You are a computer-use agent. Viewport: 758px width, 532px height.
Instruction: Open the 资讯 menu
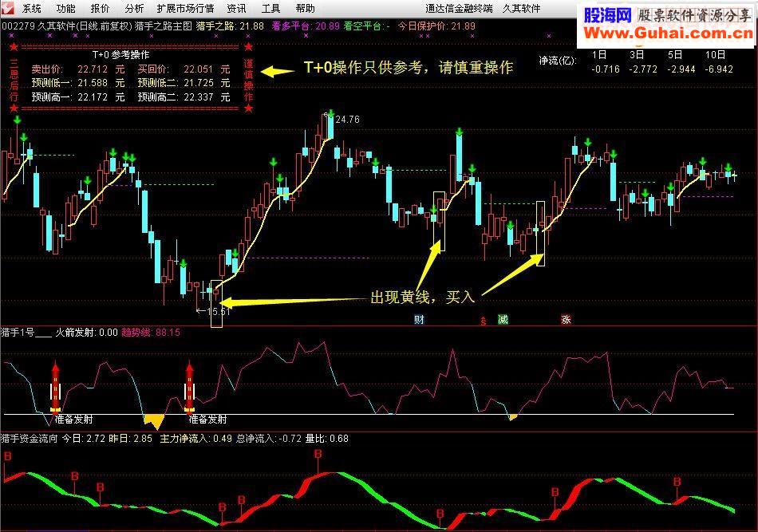coord(236,8)
